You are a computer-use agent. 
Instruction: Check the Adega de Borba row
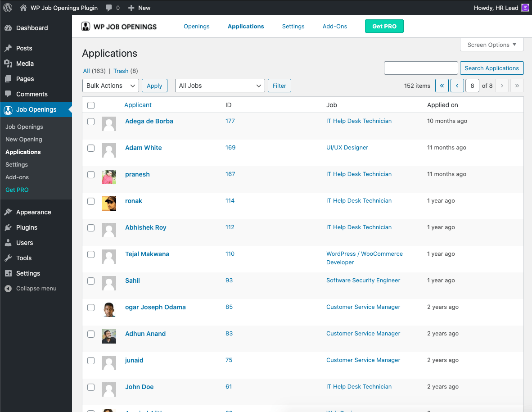pyautogui.click(x=91, y=122)
